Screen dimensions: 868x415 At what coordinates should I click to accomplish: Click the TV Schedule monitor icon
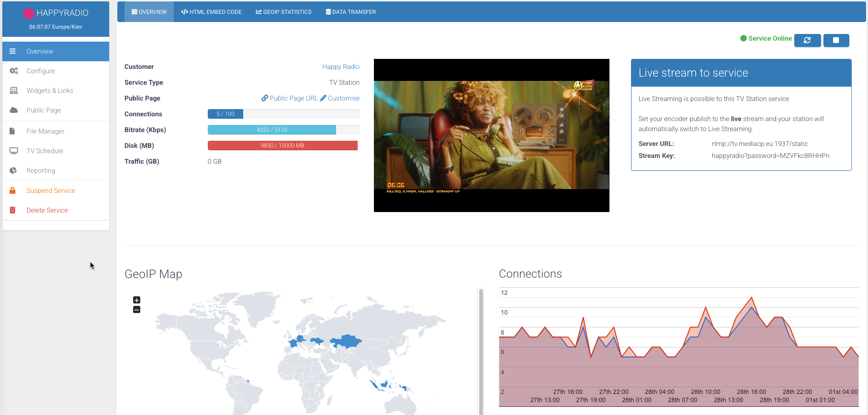click(14, 151)
